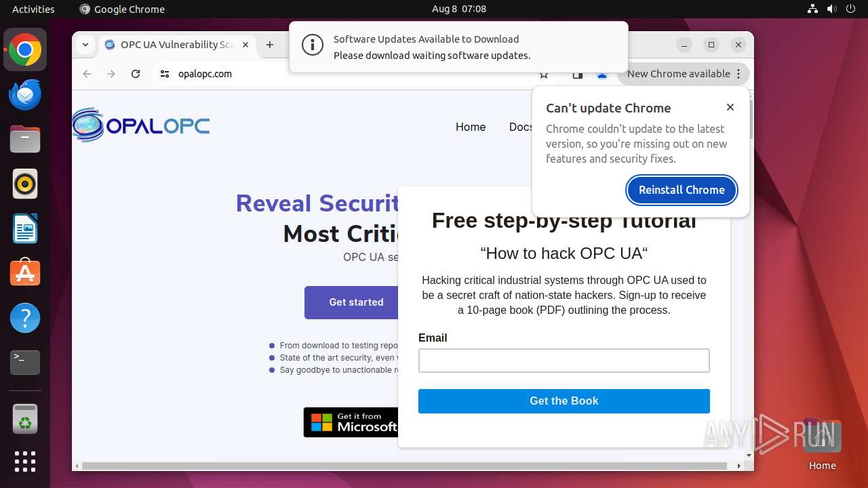Dismiss the Can't update Chrome popup
Image resolution: width=868 pixels, height=488 pixels.
(x=730, y=107)
